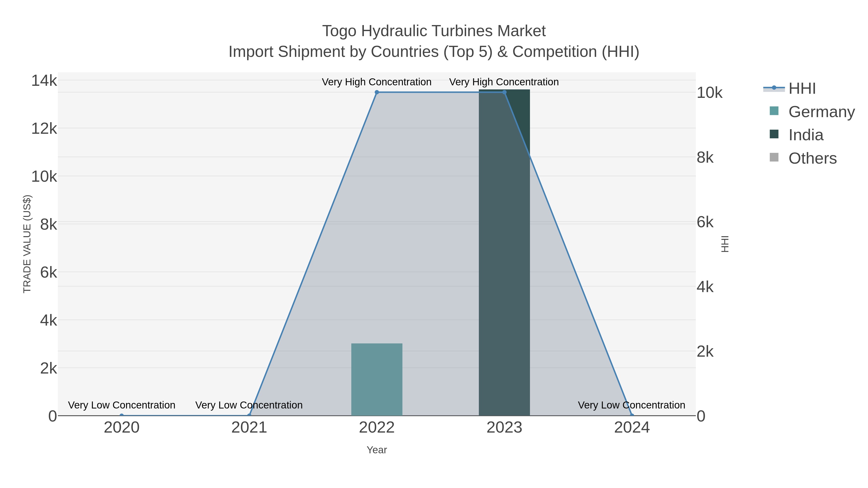Click the right 'HHI' axis title
This screenshot has height=488, width=868.
725,244
